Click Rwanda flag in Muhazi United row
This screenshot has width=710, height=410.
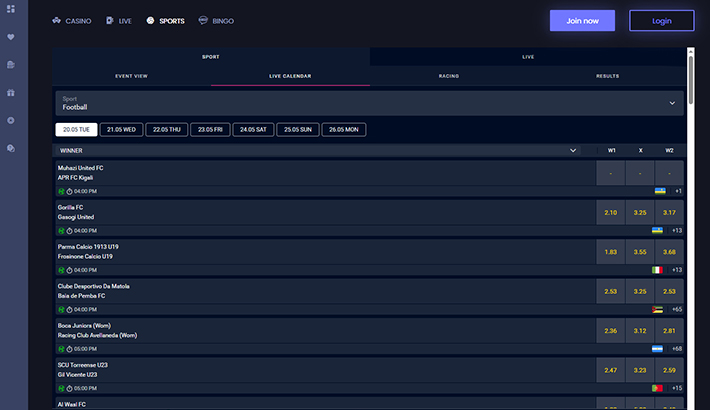click(x=660, y=191)
